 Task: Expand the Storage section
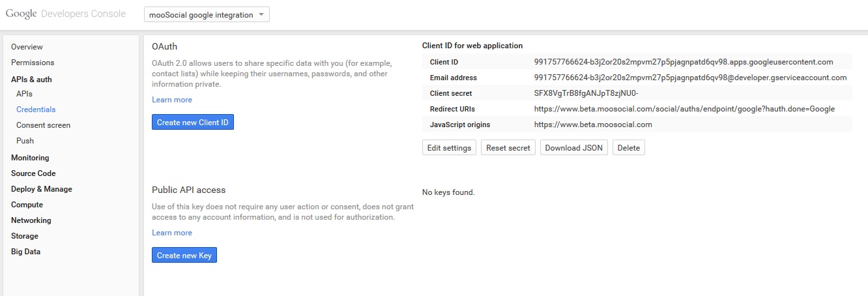pyautogui.click(x=25, y=236)
